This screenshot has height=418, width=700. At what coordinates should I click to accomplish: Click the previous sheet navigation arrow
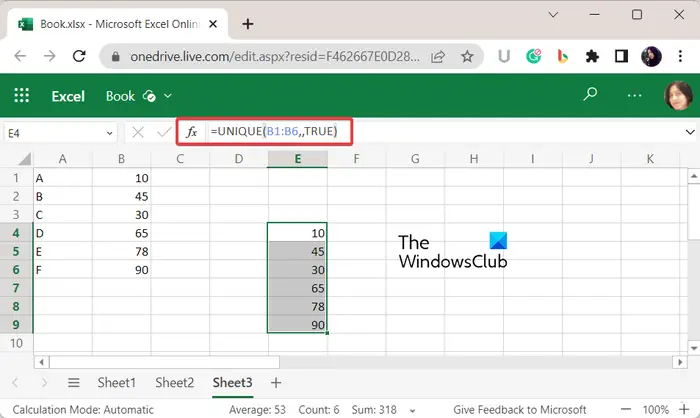15,383
